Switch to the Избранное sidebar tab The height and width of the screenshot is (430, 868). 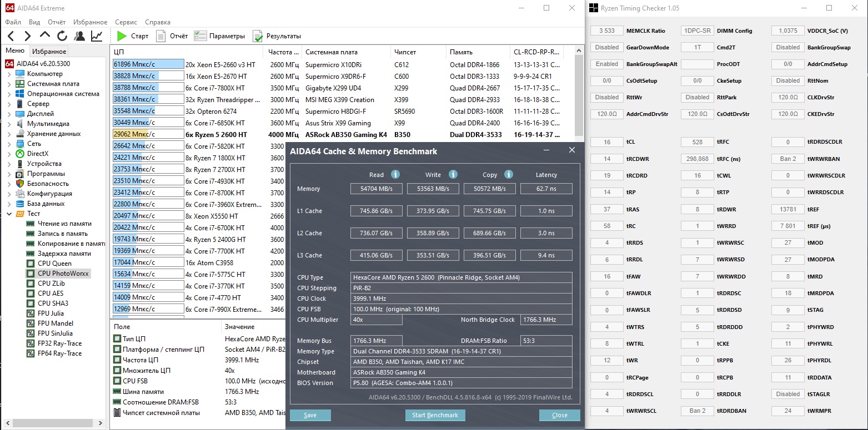[x=49, y=51]
